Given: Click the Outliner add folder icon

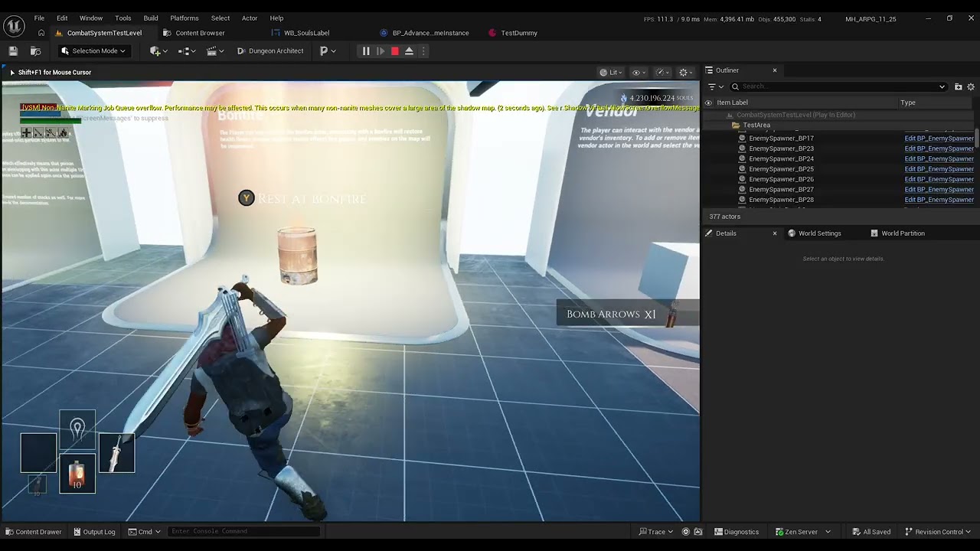Looking at the screenshot, I should (958, 86).
